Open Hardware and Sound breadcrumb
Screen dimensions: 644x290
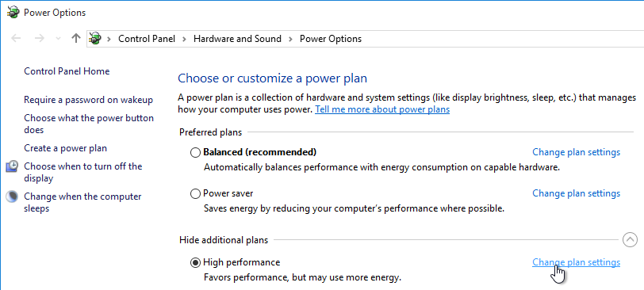click(x=237, y=39)
